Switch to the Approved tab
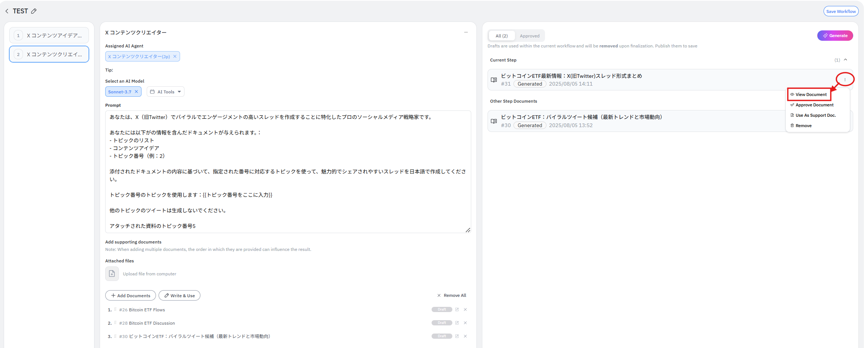Viewport: 868px width, 348px height. pyautogui.click(x=529, y=36)
